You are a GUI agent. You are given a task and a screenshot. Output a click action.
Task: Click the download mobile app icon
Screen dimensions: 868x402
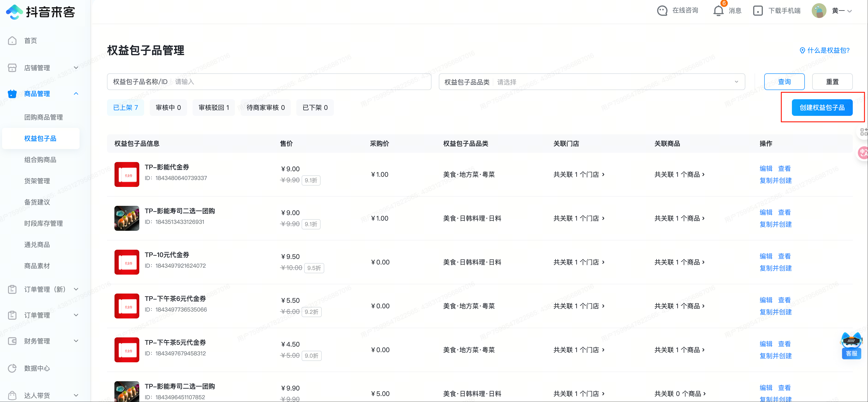click(758, 11)
